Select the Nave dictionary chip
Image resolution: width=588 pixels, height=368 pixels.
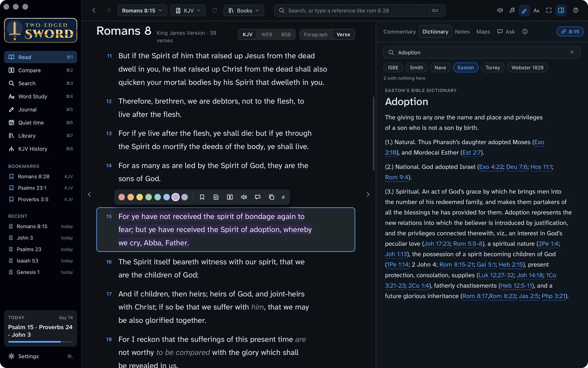tap(440, 68)
